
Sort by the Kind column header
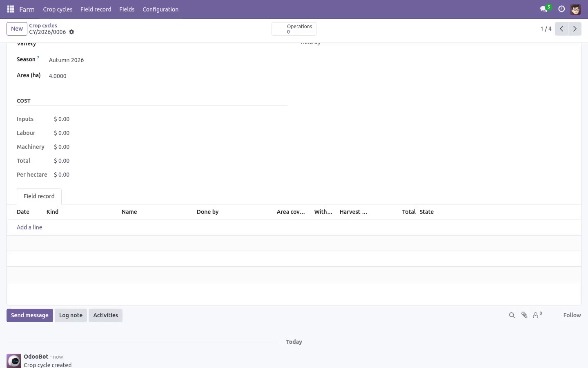pyautogui.click(x=52, y=212)
